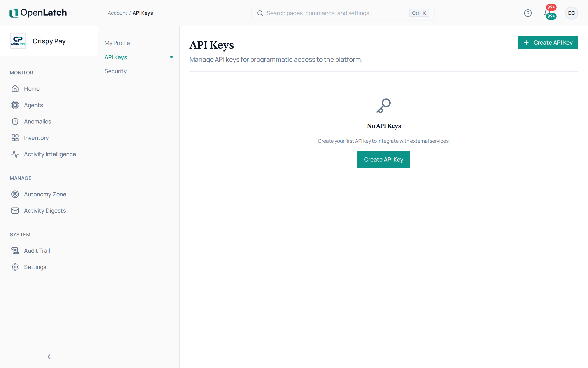Open the notifications bell icon

tap(547, 13)
